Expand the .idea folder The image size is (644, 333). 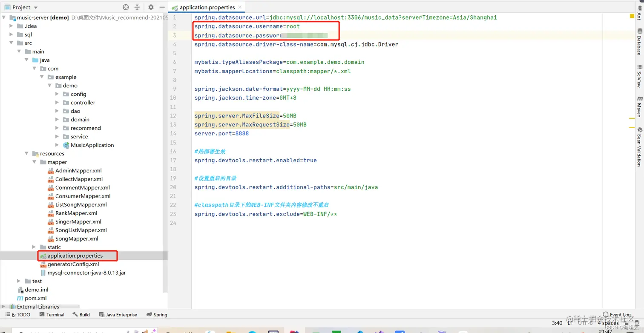click(x=11, y=26)
